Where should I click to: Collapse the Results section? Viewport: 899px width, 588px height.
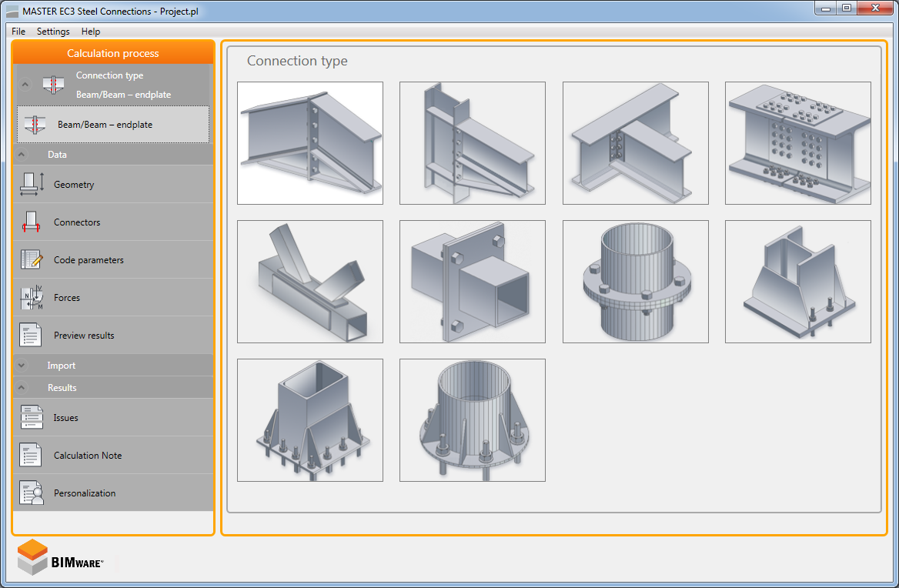click(22, 388)
